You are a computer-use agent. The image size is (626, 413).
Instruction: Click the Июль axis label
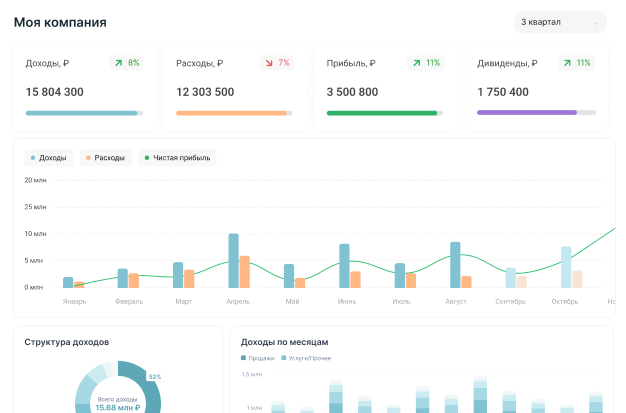[401, 302]
